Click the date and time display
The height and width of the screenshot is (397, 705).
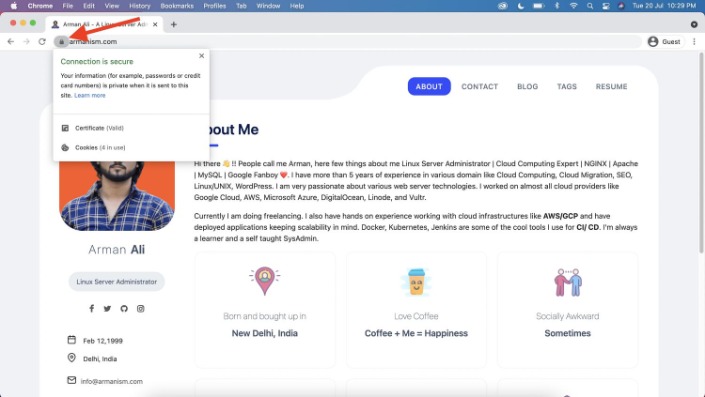664,6
